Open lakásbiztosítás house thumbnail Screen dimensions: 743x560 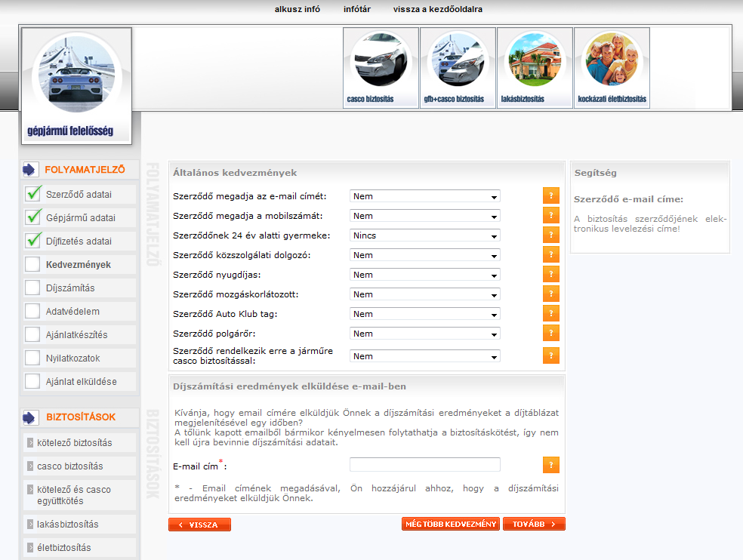(535, 68)
